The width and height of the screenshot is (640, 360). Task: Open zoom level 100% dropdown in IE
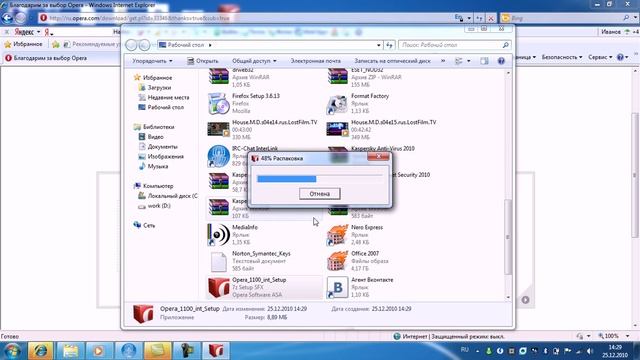pos(627,336)
